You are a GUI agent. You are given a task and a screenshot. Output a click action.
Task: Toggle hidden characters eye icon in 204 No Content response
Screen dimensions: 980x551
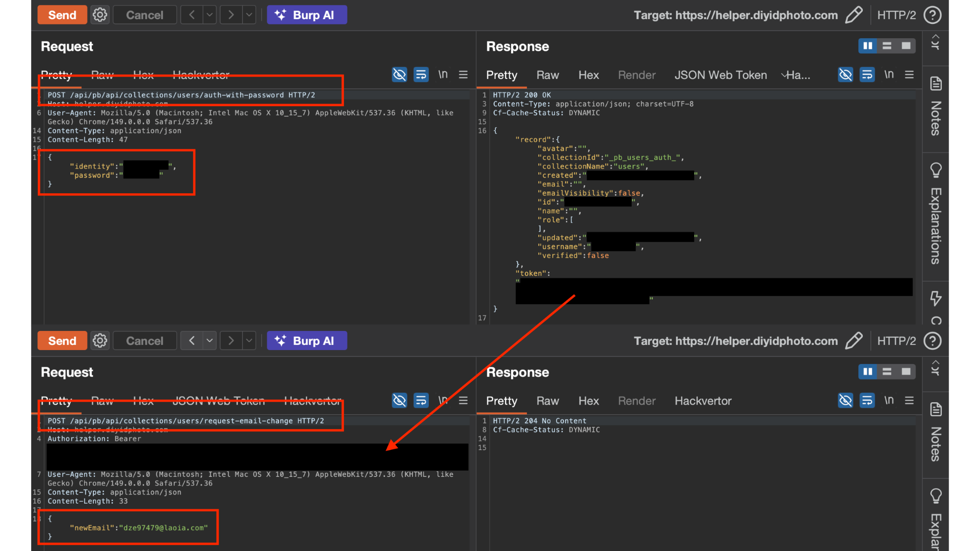click(x=846, y=400)
